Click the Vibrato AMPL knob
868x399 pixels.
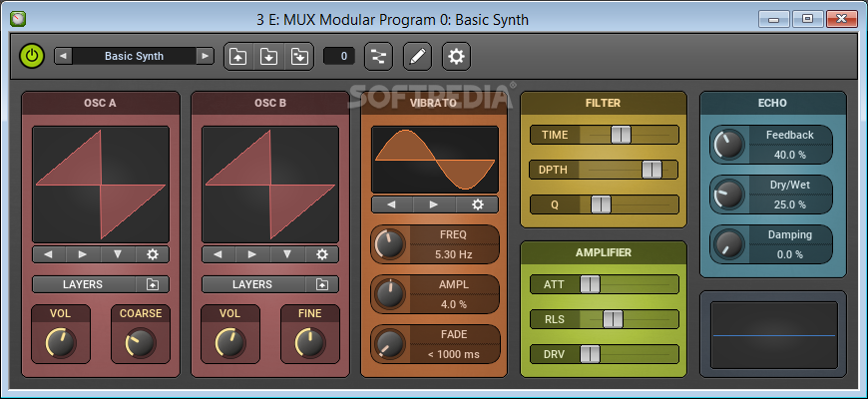click(390, 294)
